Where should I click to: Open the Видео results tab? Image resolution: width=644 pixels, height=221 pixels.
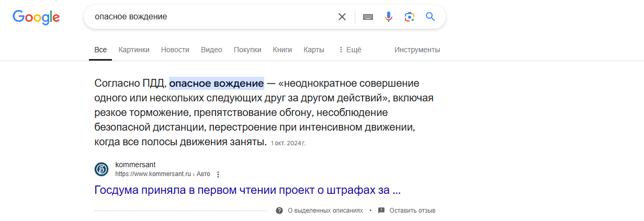pos(211,50)
